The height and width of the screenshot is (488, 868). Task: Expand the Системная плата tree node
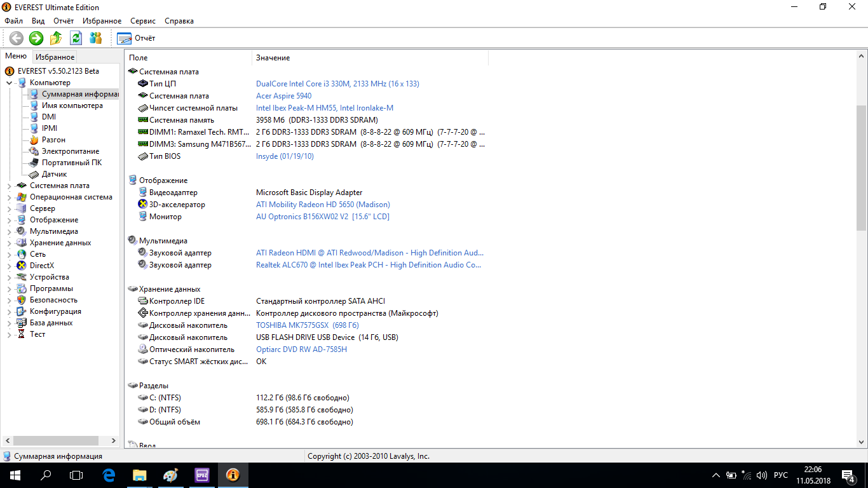(10, 186)
